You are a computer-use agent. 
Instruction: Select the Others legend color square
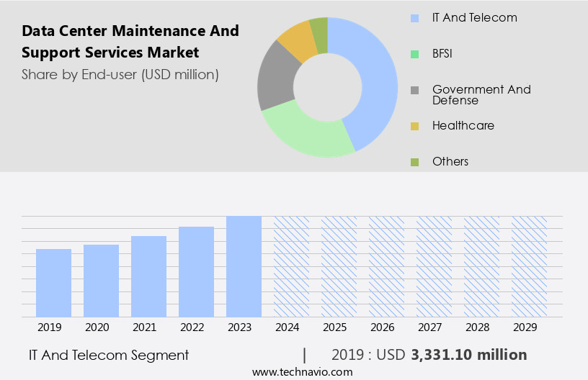click(414, 162)
